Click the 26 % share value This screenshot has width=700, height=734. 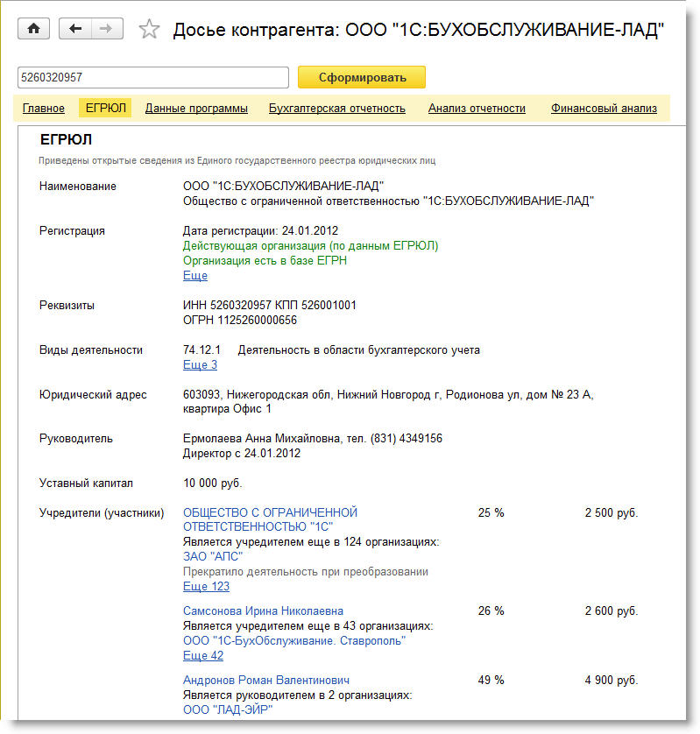(x=491, y=610)
